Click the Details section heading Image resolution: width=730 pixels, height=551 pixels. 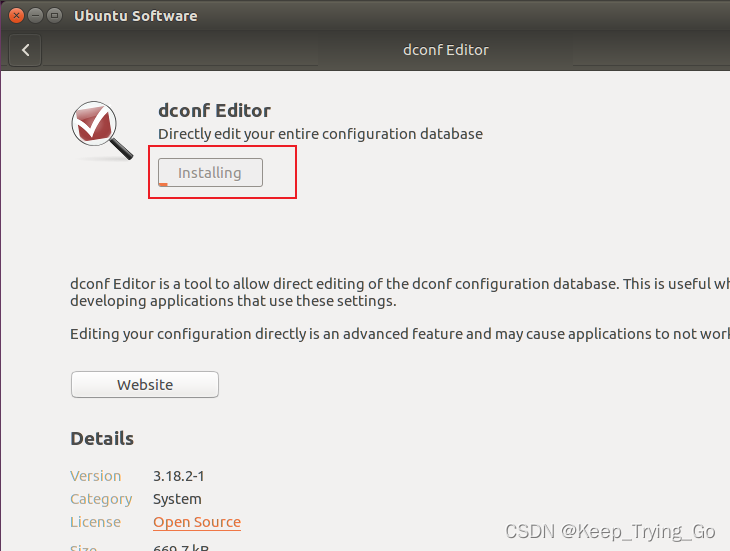[x=102, y=438]
